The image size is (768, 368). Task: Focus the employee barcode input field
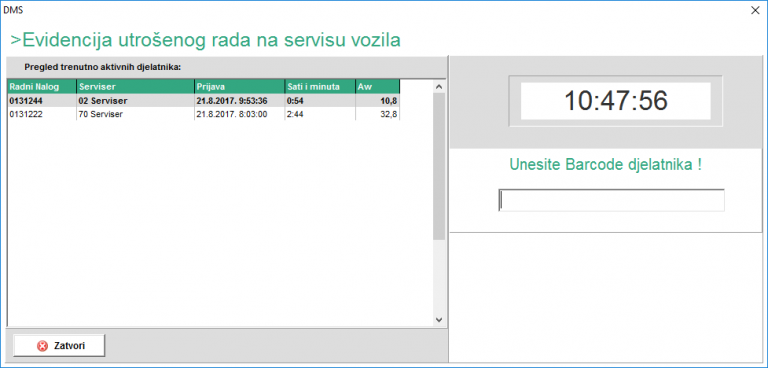611,200
